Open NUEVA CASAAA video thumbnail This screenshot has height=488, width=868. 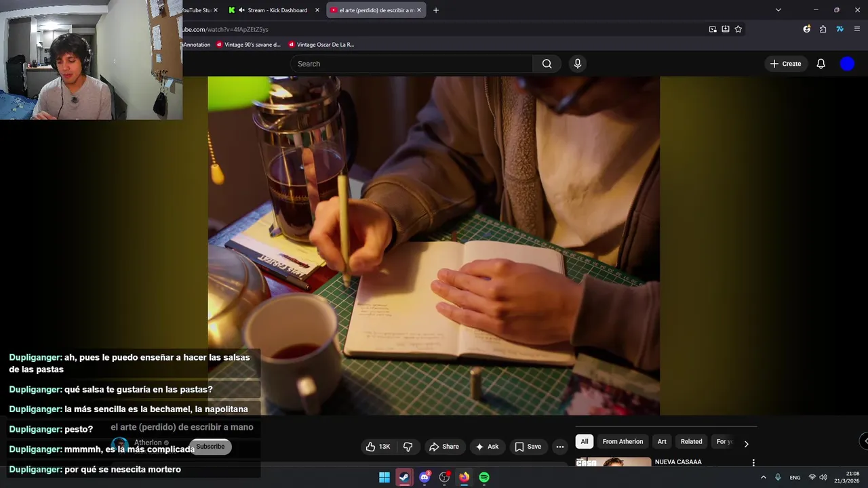coord(613,462)
